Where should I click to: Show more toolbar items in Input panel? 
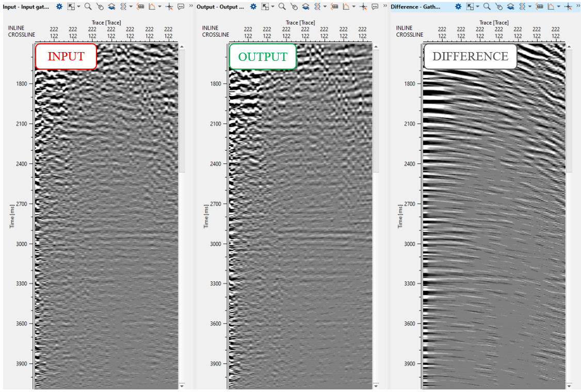(191, 6)
